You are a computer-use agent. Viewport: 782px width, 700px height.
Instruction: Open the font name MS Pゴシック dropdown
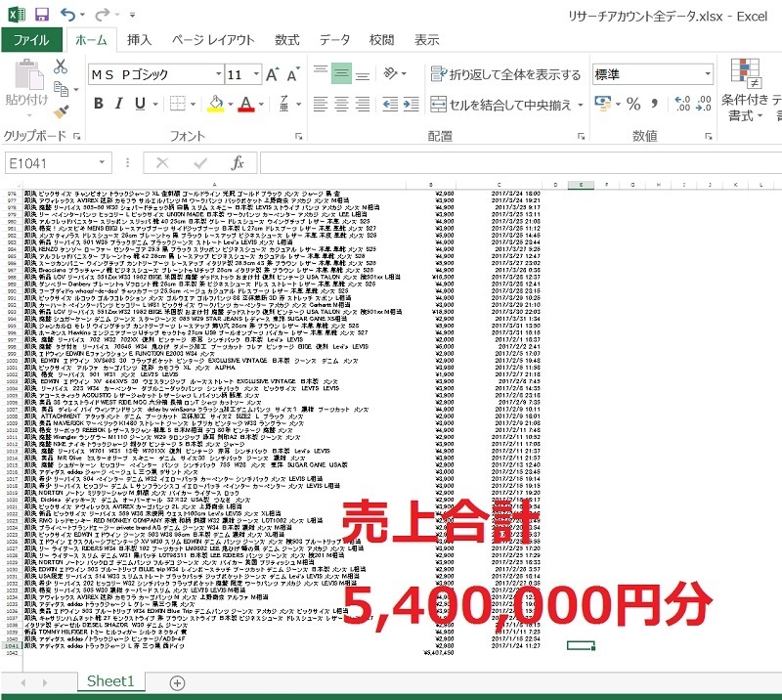(x=218, y=74)
